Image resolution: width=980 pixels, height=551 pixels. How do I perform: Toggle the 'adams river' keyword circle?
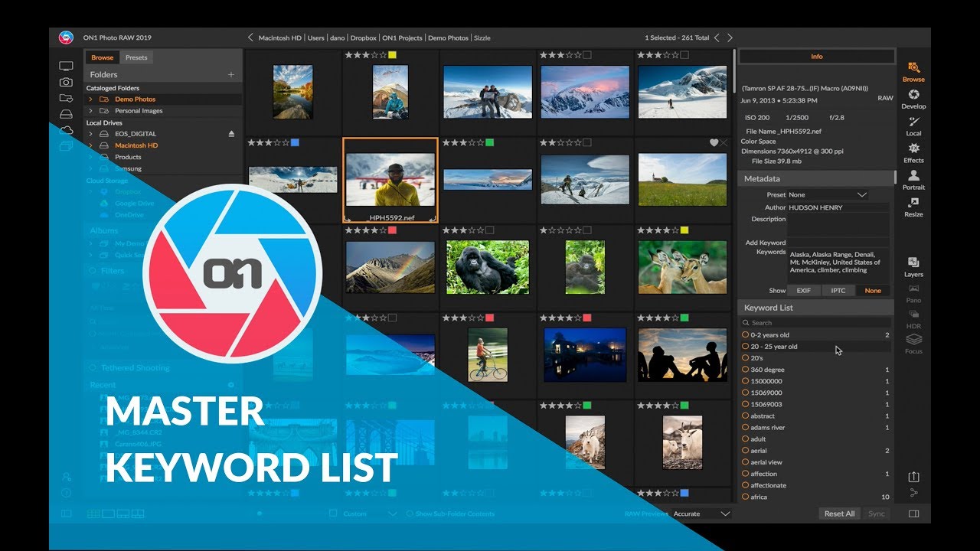click(746, 427)
